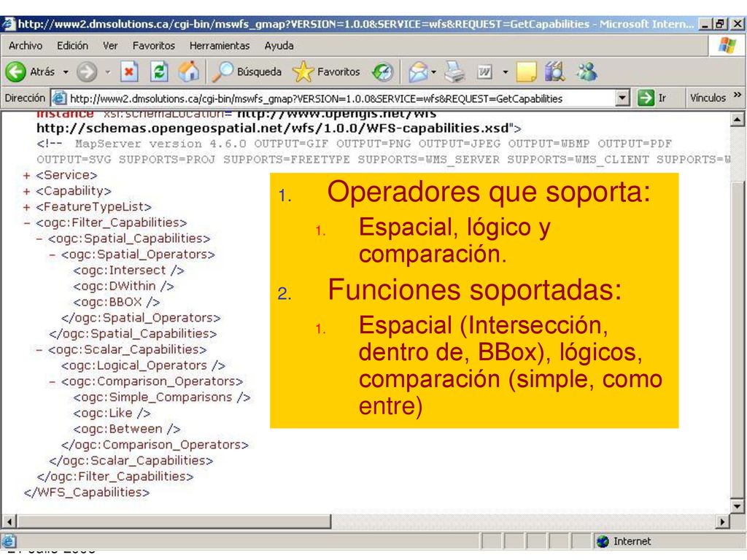Go back with the Atrás arrow icon
The image size is (747, 560).
(x=15, y=72)
